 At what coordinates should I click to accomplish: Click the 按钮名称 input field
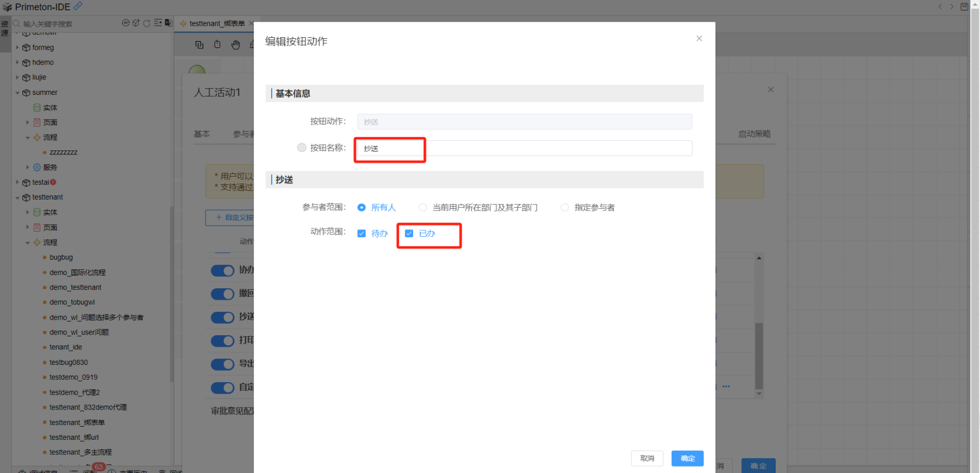pos(523,148)
